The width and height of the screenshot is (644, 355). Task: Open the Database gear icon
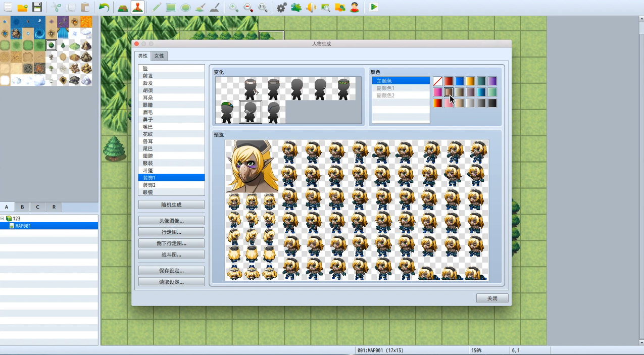[x=282, y=7]
